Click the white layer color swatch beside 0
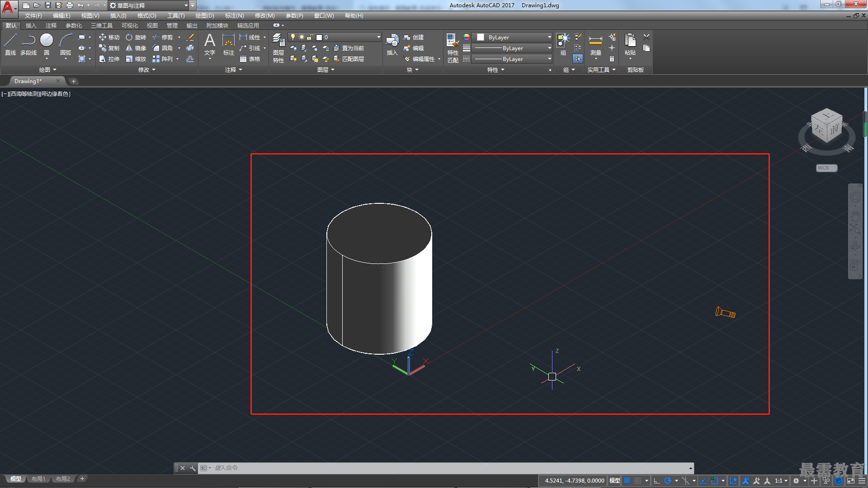Viewport: 868px width, 488px height. pos(319,38)
